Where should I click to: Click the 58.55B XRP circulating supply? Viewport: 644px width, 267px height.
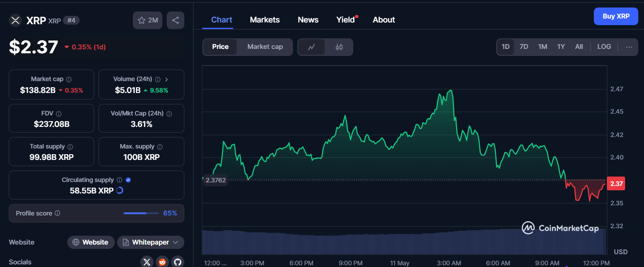click(91, 191)
